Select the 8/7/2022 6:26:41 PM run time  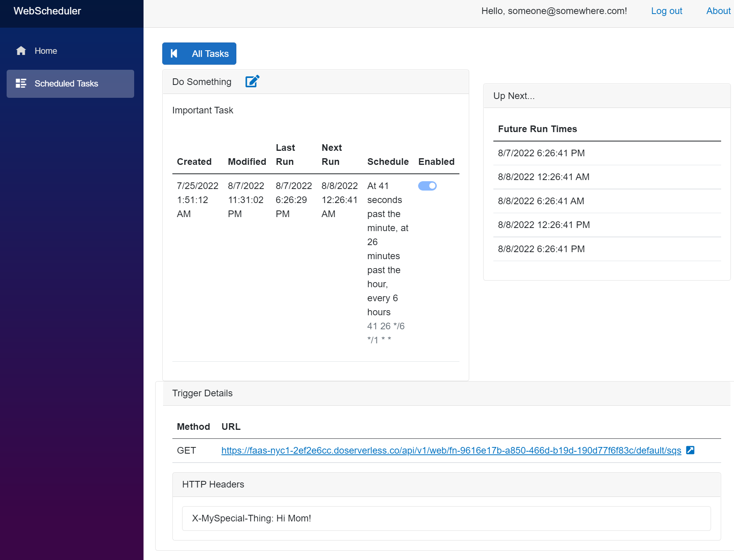(541, 153)
